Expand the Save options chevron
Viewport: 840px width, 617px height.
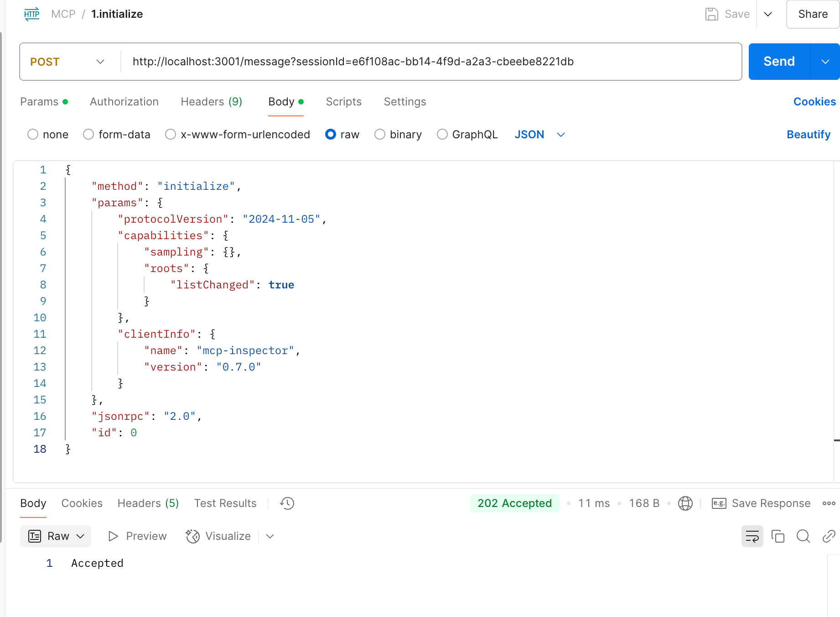768,14
